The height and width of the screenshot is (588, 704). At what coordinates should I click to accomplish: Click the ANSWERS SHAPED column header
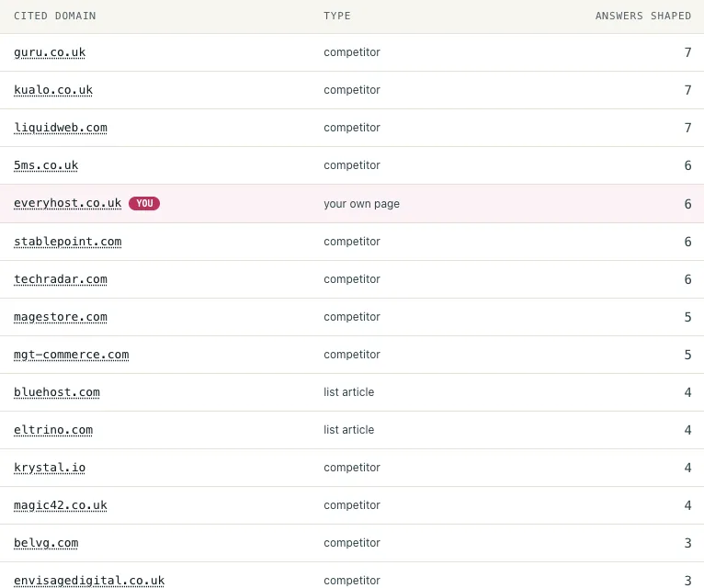(x=643, y=16)
